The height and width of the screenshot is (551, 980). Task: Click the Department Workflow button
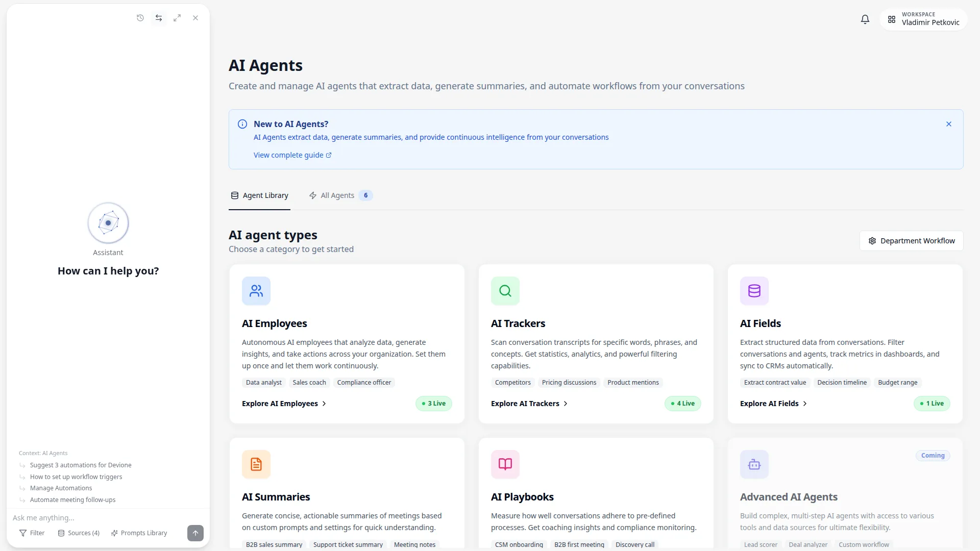click(912, 241)
